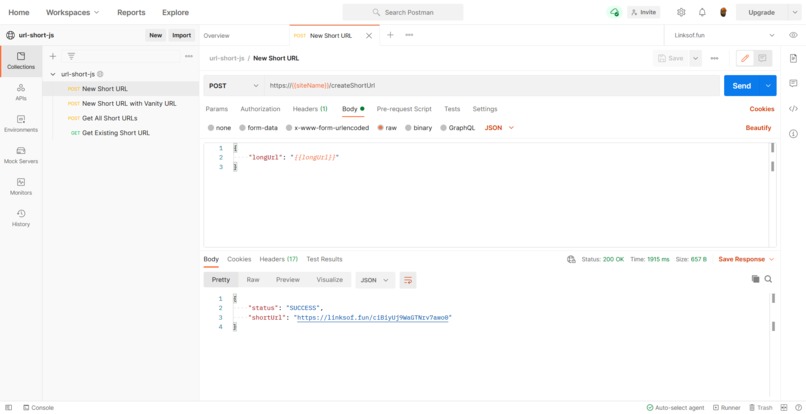
Task: Open the POST method dropdown
Action: (234, 86)
